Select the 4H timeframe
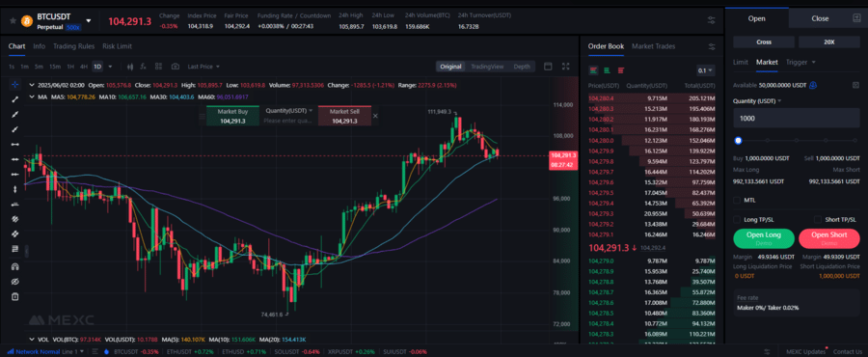 [84, 67]
